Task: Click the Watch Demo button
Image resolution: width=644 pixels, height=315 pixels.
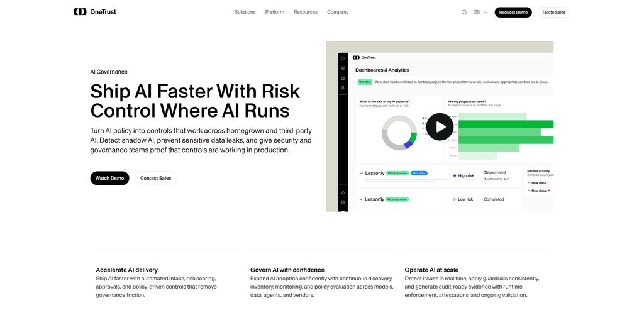Action: click(109, 178)
